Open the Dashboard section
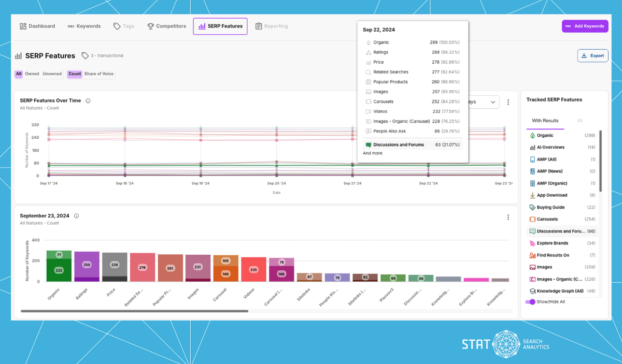The width and height of the screenshot is (622, 364). 37,26
